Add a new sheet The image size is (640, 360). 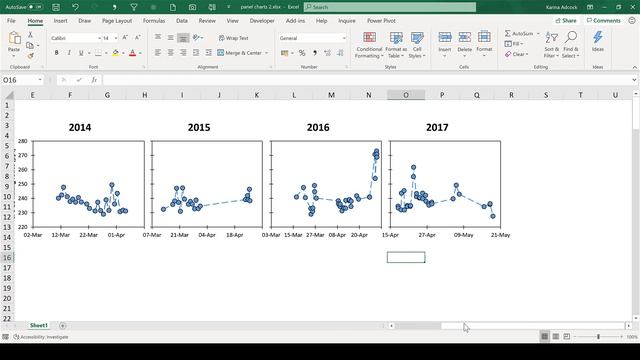62,325
